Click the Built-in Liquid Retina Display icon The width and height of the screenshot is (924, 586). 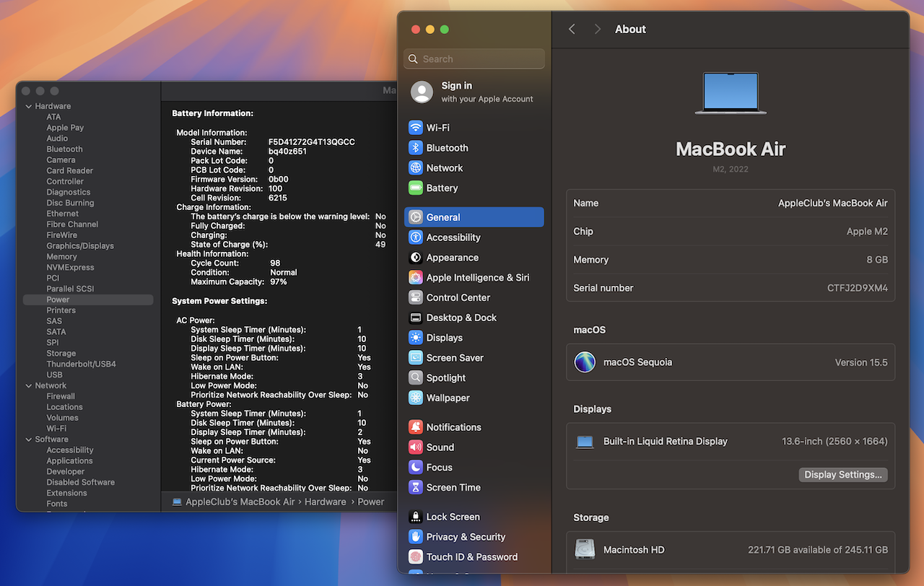pyautogui.click(x=585, y=442)
